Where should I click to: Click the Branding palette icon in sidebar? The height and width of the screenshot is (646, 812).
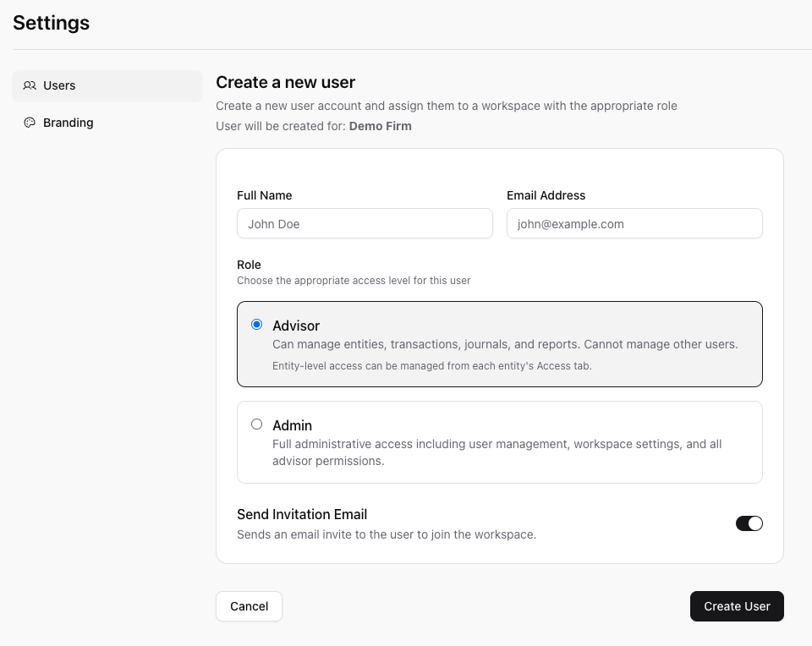pos(30,123)
